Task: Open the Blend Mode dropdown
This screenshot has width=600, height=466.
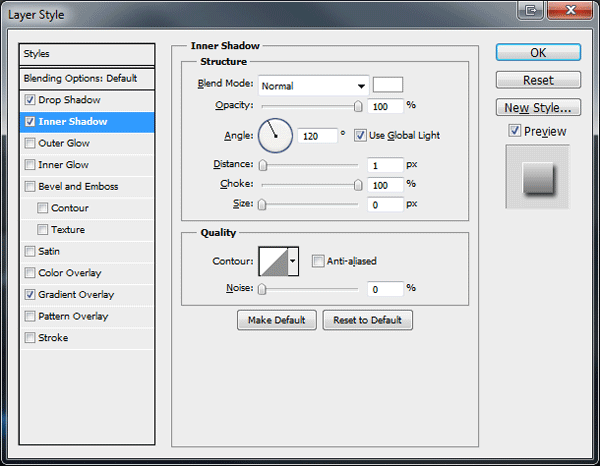Action: [313, 86]
